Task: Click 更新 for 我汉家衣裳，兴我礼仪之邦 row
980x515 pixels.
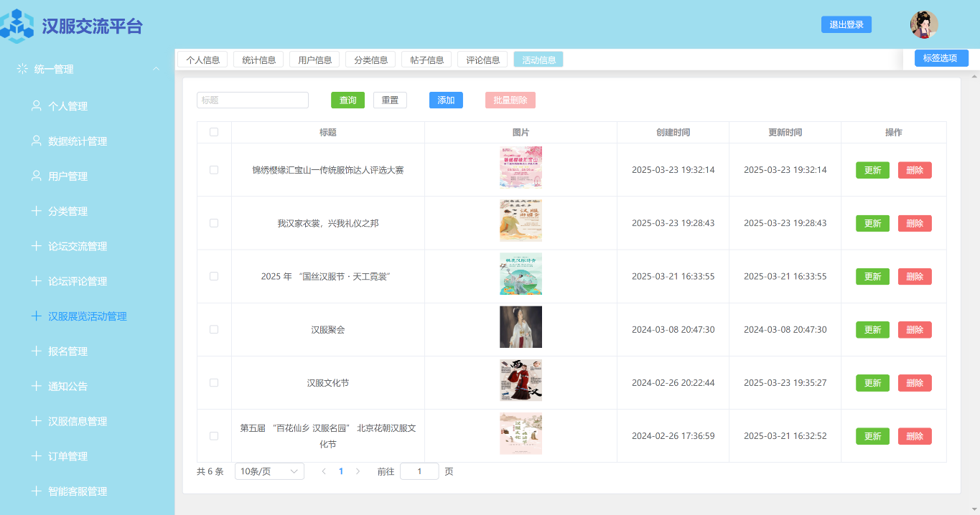Action: pyautogui.click(x=872, y=223)
